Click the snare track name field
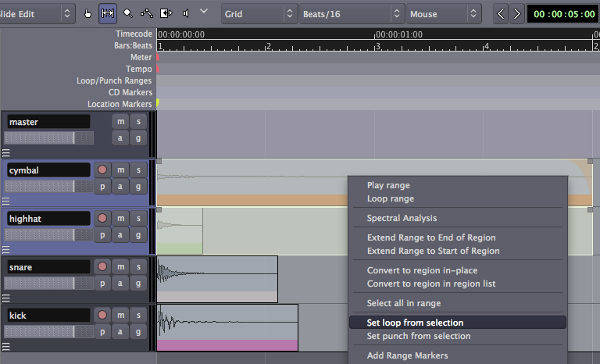 [49, 267]
